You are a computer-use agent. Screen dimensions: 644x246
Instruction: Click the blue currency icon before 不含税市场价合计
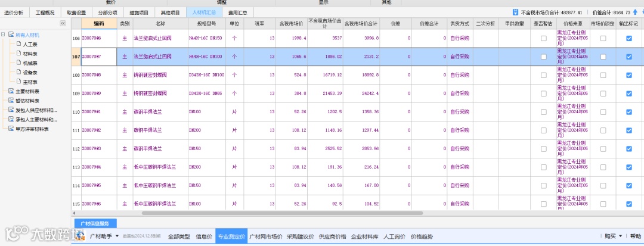pyautogui.click(x=515, y=13)
